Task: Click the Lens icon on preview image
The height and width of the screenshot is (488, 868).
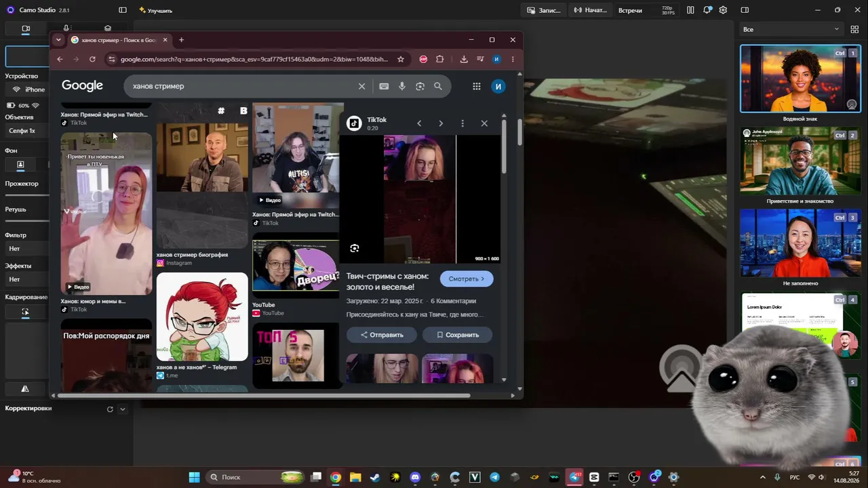Action: coord(355,248)
